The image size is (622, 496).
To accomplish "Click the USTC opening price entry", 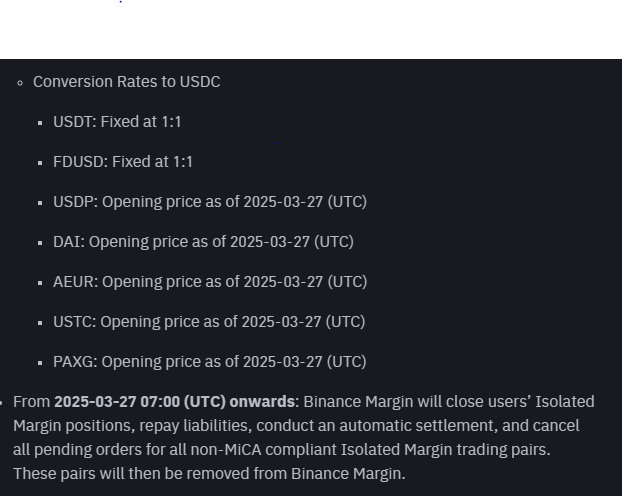I will coord(209,322).
